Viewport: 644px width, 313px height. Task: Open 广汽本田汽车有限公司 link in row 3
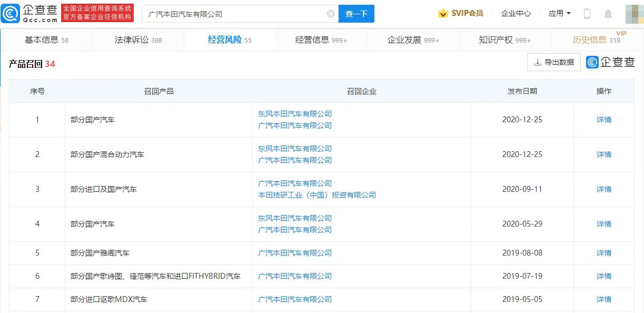[295, 183]
